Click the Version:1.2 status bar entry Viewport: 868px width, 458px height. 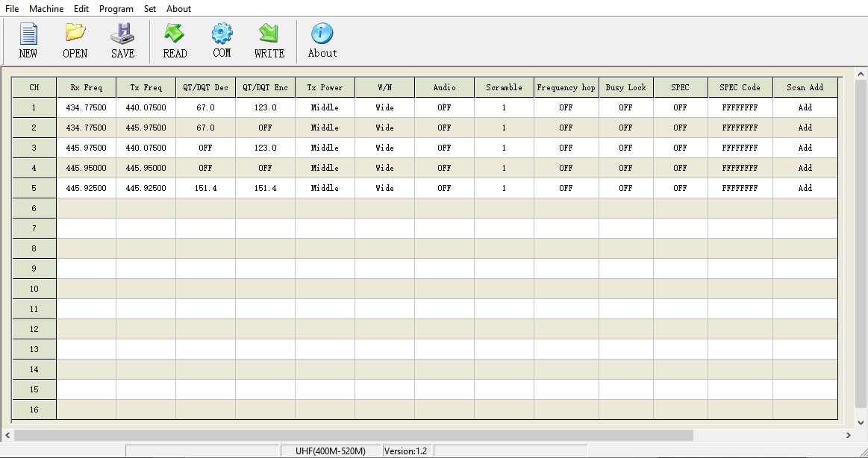coord(406,451)
